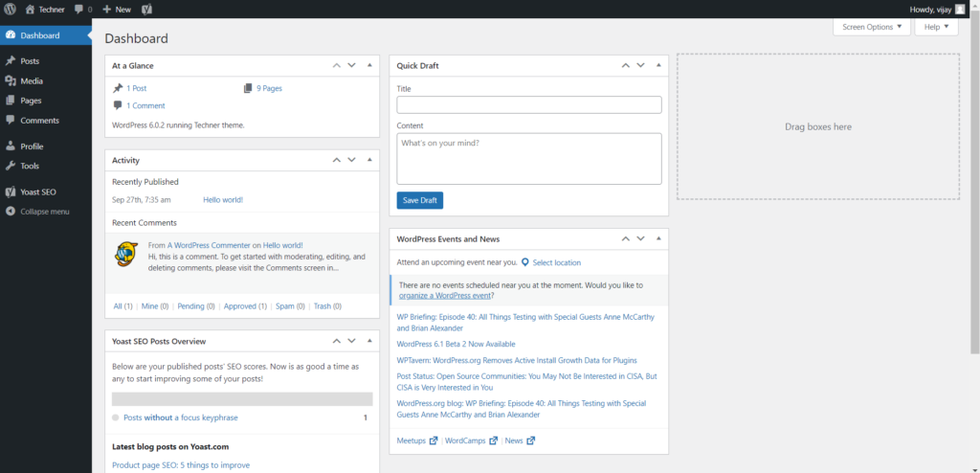Screen dimensions: 980x473
Task: Open Profile in the sidebar
Action: [46, 146]
